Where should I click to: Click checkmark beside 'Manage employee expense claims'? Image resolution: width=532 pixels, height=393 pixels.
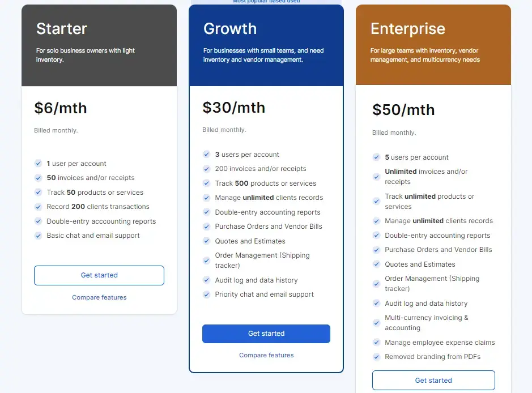376,342
